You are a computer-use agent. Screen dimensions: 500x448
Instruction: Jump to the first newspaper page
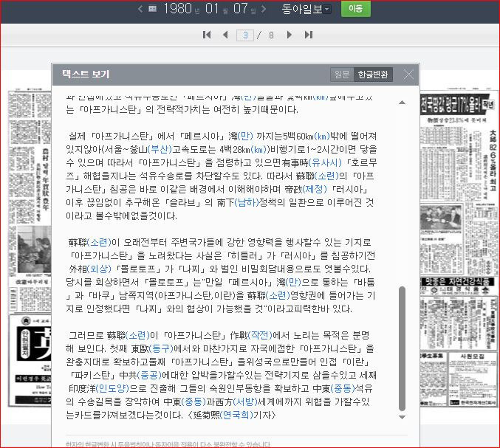[207, 35]
